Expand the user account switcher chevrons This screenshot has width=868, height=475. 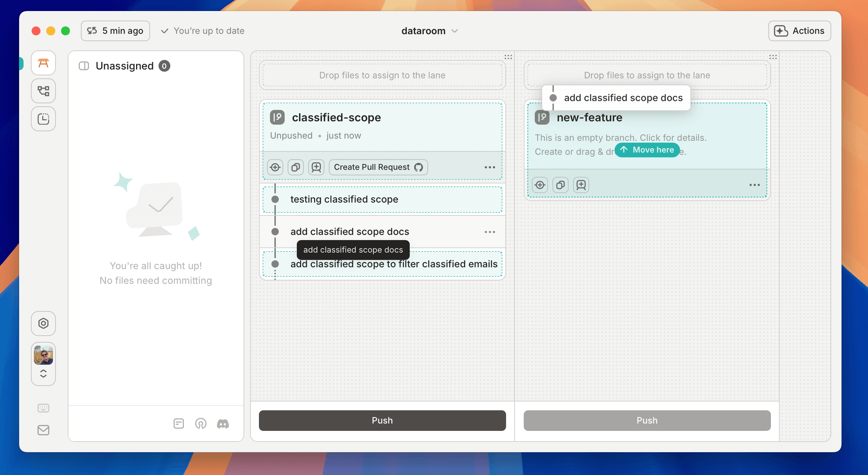click(x=43, y=374)
